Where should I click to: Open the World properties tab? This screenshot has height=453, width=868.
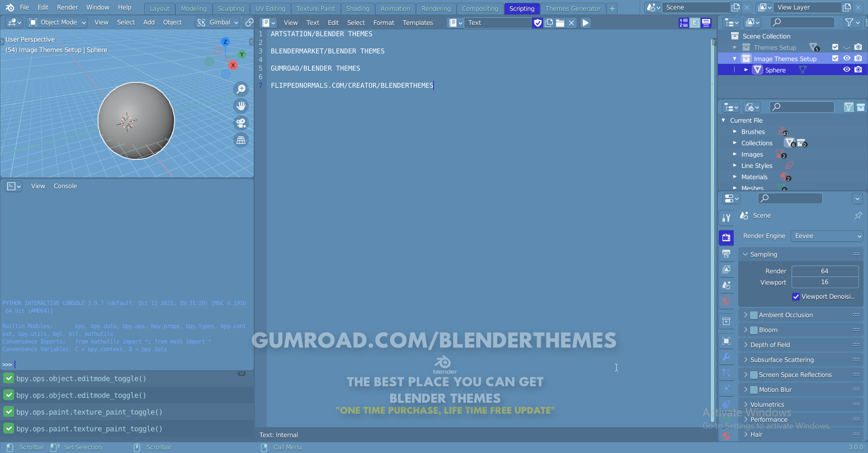[726, 301]
